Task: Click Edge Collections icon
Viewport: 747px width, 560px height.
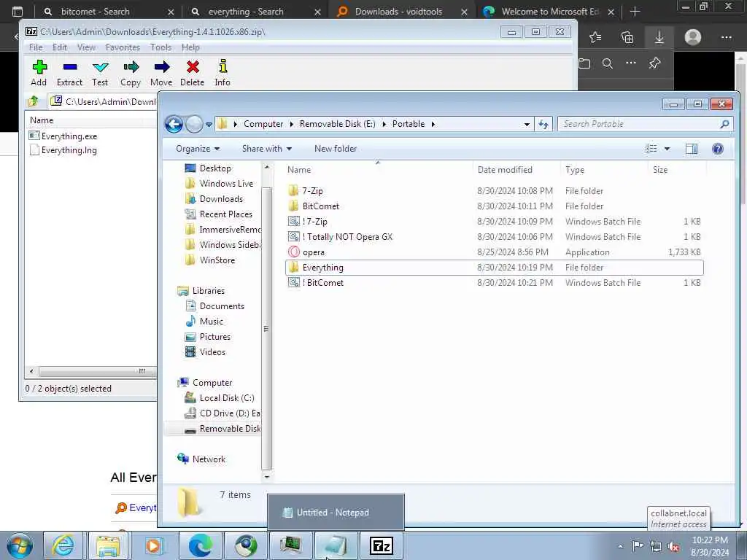Action: (x=627, y=37)
